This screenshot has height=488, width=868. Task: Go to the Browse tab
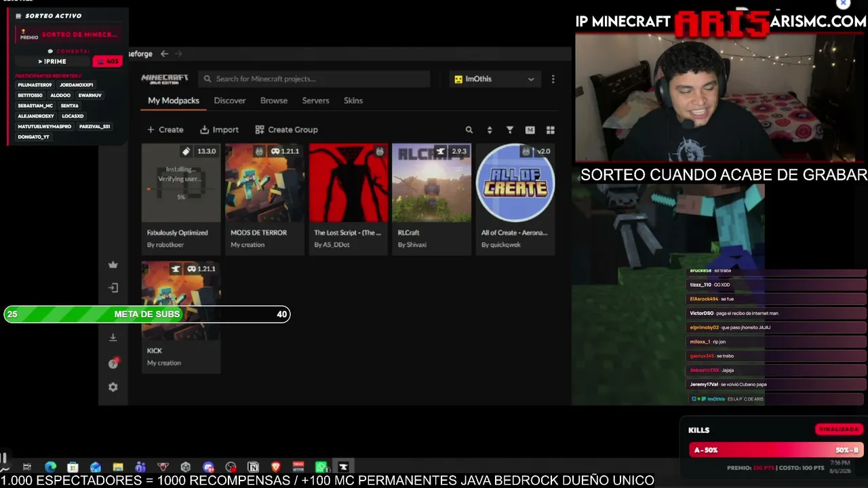[274, 100]
